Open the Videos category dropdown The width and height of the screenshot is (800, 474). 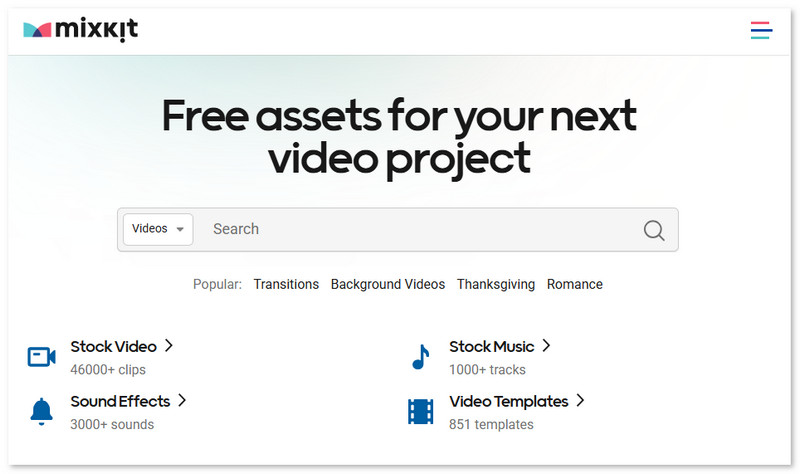[158, 229]
